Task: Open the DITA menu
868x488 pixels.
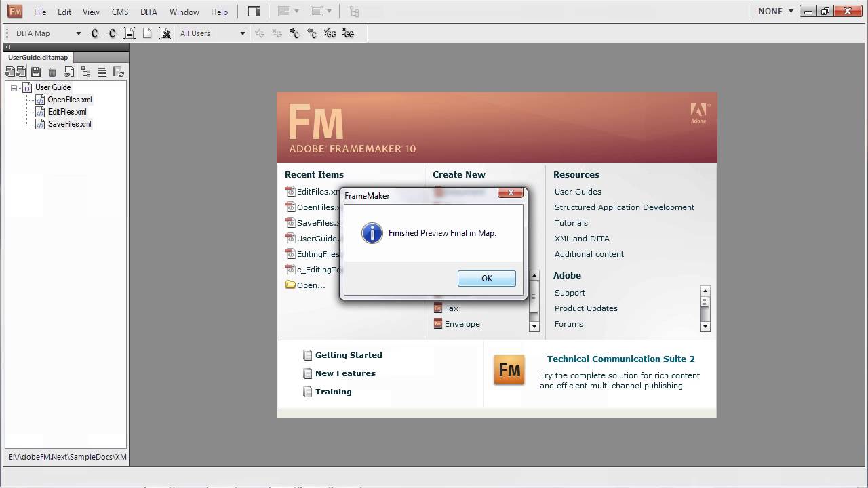Action: (149, 12)
